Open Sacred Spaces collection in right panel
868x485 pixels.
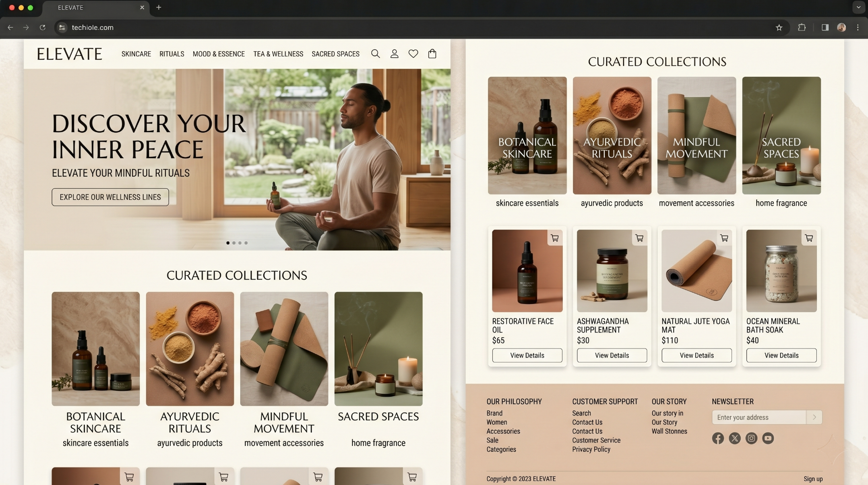781,136
